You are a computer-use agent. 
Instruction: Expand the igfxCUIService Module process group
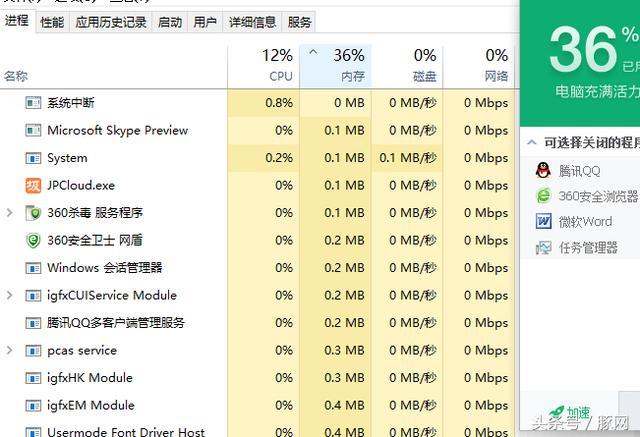click(9, 295)
